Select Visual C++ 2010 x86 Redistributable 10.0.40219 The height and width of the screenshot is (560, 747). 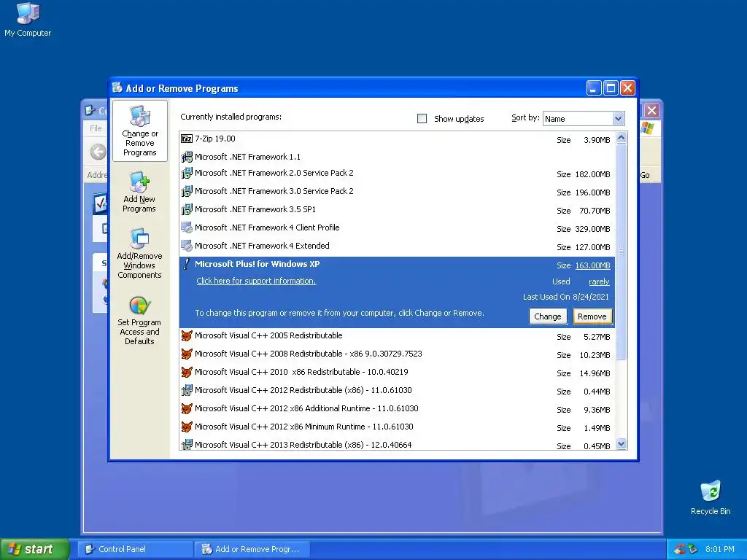(x=398, y=373)
